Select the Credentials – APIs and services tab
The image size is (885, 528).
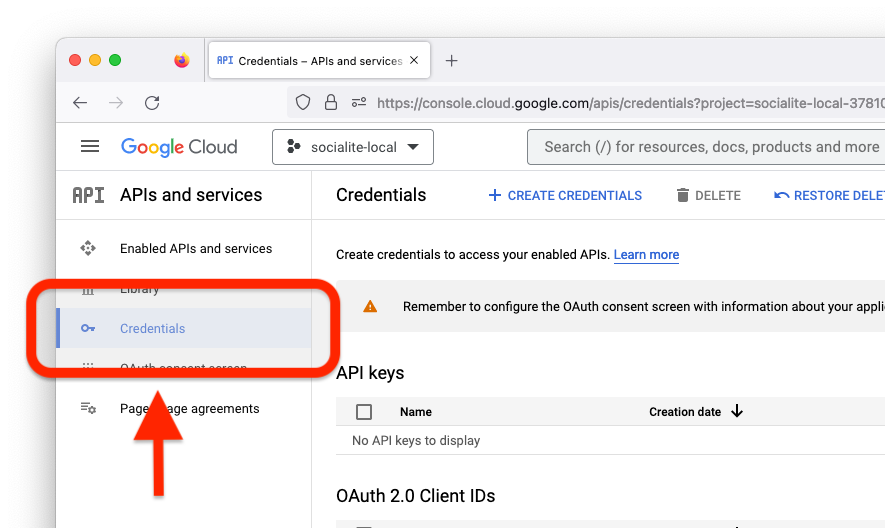(319, 60)
